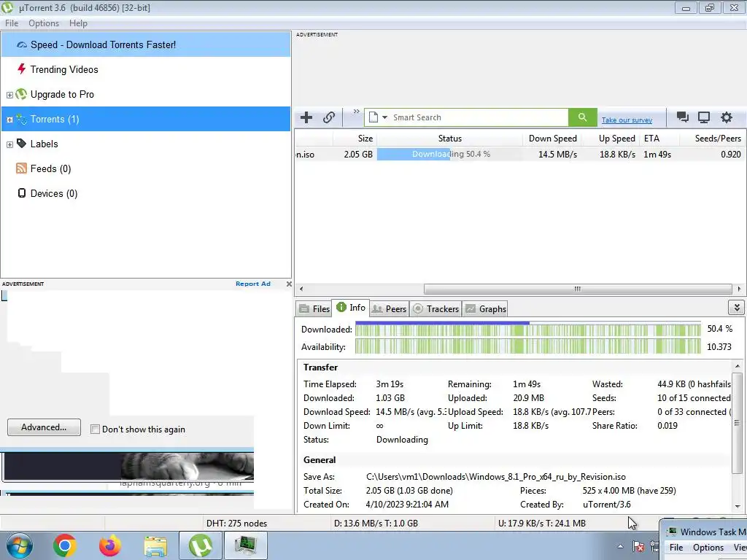Sort torrents by the Status column
747x560 pixels.
(449, 139)
